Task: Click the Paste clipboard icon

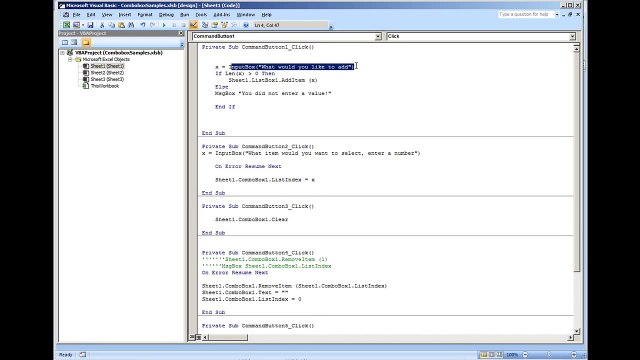Action: (121, 25)
